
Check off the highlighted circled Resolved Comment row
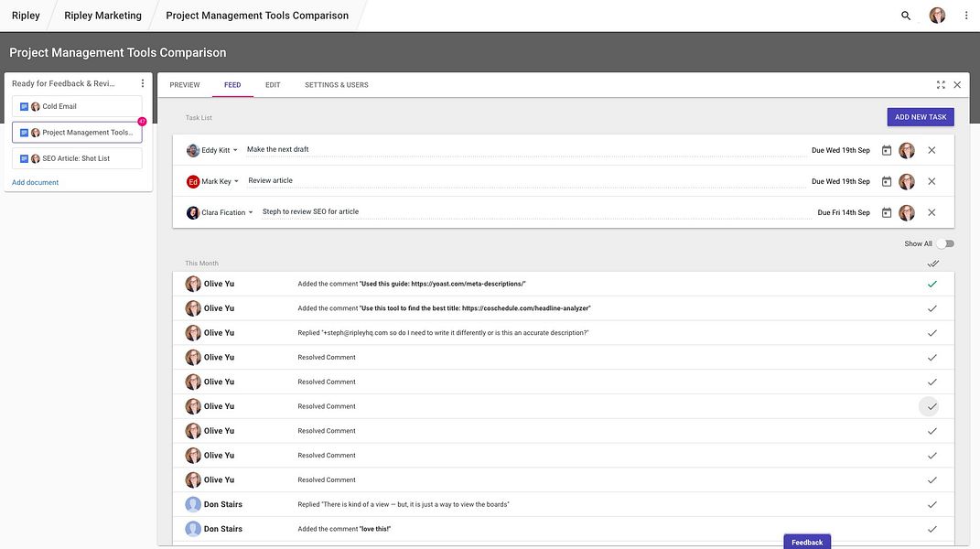[932, 406]
